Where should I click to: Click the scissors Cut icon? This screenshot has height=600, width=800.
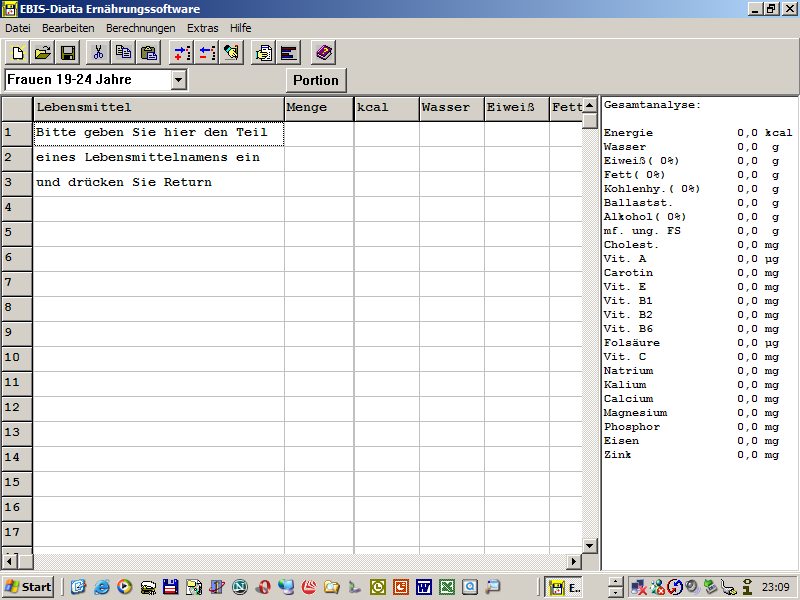coord(98,53)
